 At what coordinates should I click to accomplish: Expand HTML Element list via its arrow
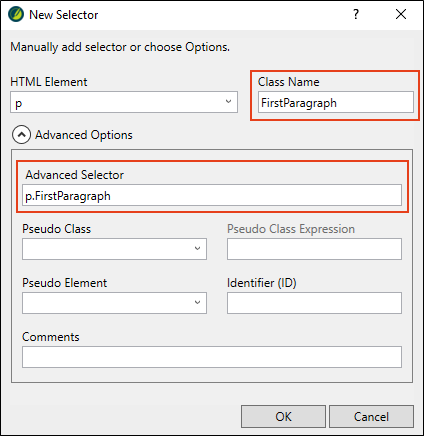click(228, 102)
